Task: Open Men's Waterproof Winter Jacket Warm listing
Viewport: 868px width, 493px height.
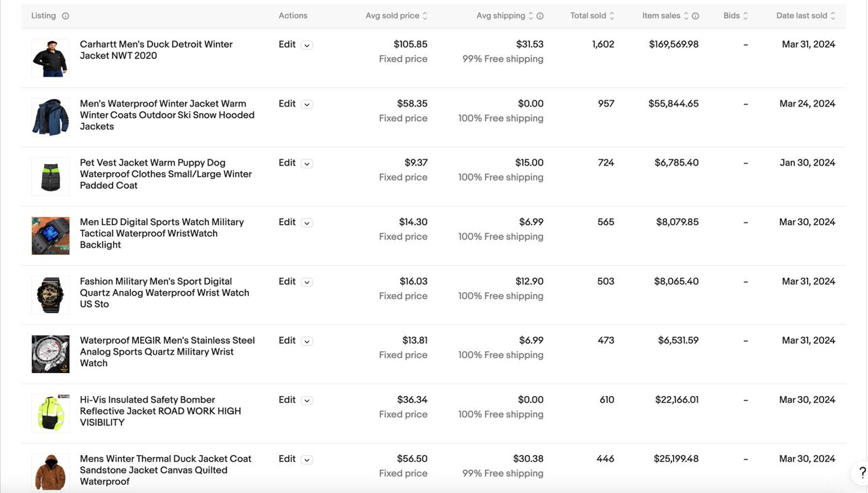Action: 167,115
